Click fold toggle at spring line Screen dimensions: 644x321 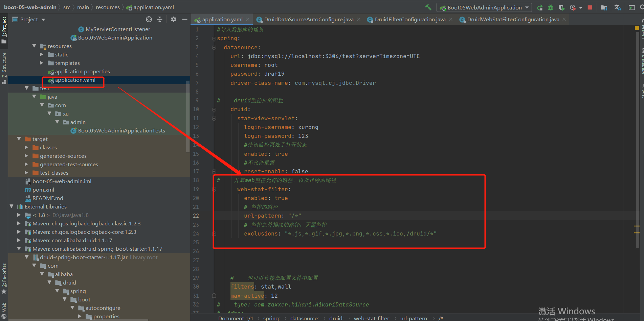[214, 39]
